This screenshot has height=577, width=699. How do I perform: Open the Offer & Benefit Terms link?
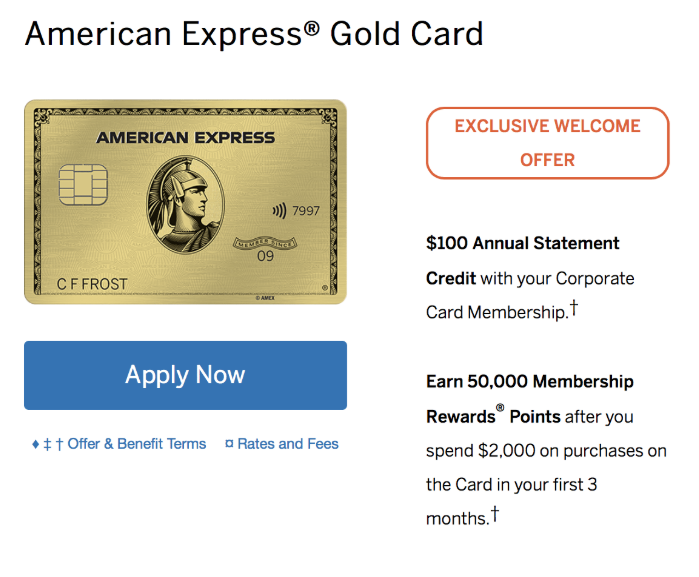(136, 444)
